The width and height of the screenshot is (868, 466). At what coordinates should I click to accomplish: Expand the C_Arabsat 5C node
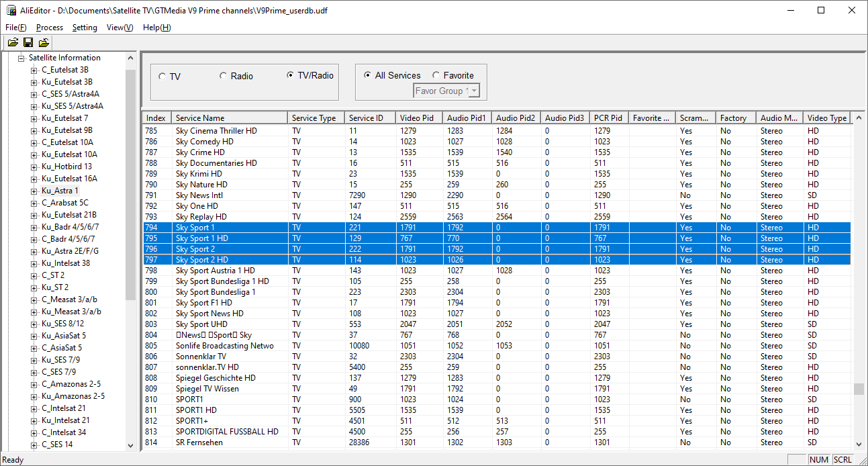34,203
